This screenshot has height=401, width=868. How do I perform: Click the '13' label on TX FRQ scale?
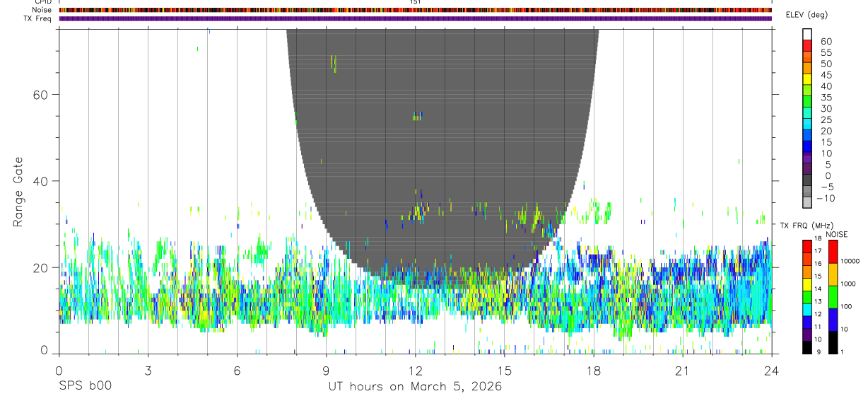click(x=818, y=301)
